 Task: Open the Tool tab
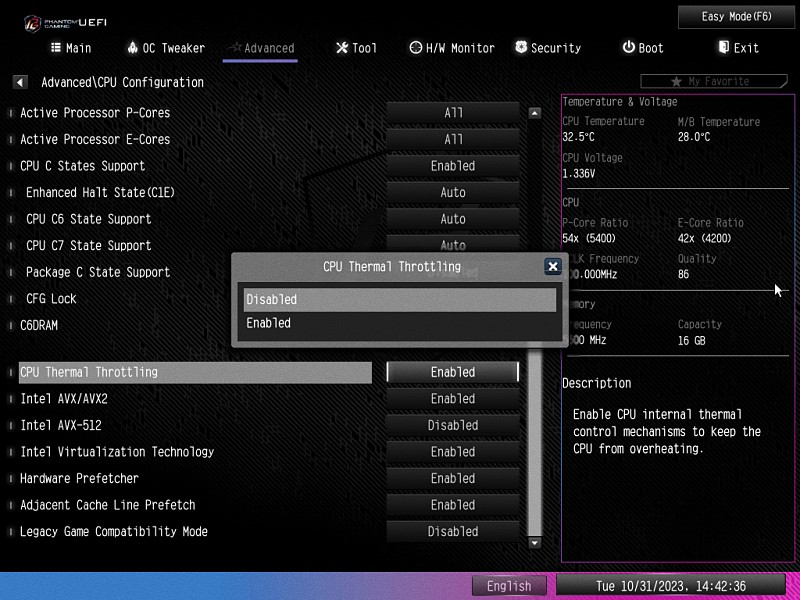tap(356, 48)
